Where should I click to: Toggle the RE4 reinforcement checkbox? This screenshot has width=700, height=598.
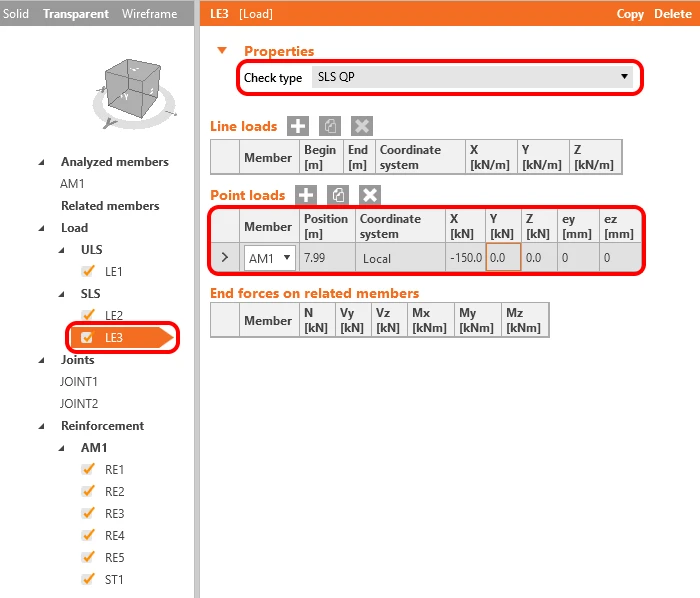88,535
